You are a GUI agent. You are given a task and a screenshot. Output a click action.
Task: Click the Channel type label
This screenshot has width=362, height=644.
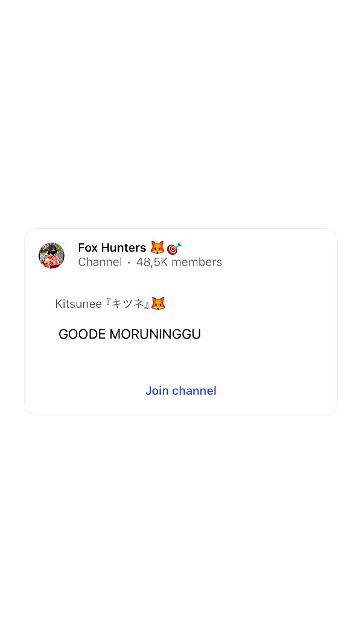pyautogui.click(x=100, y=262)
